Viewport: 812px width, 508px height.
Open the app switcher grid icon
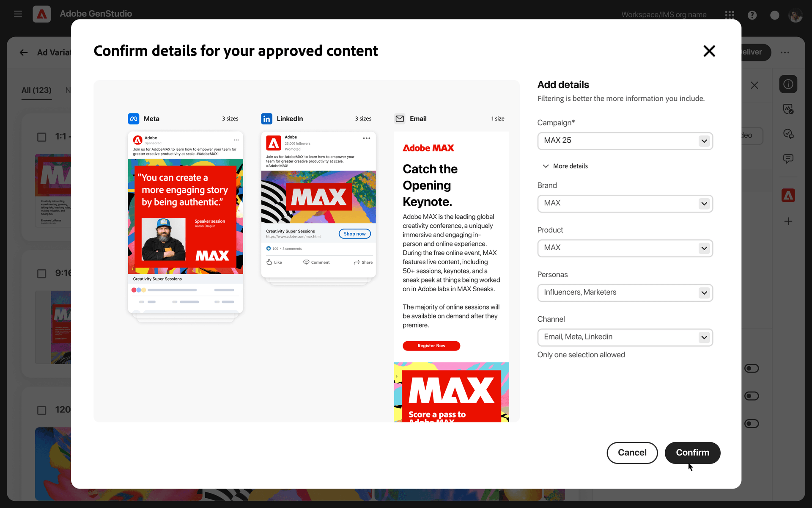point(730,15)
